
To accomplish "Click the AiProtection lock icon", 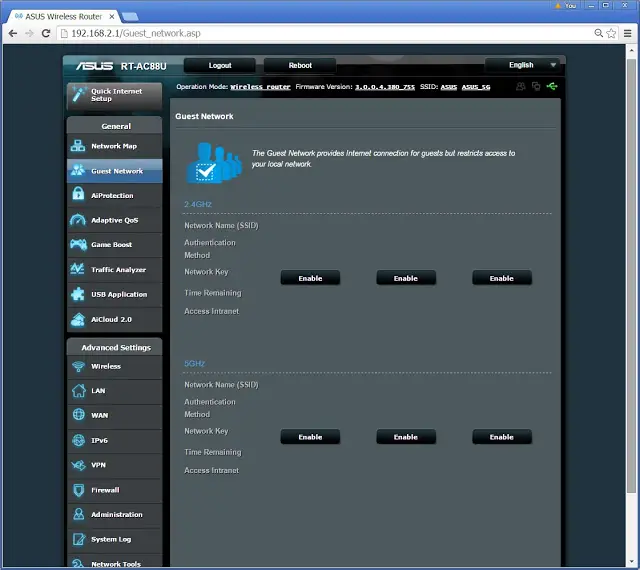I will click(x=78, y=194).
